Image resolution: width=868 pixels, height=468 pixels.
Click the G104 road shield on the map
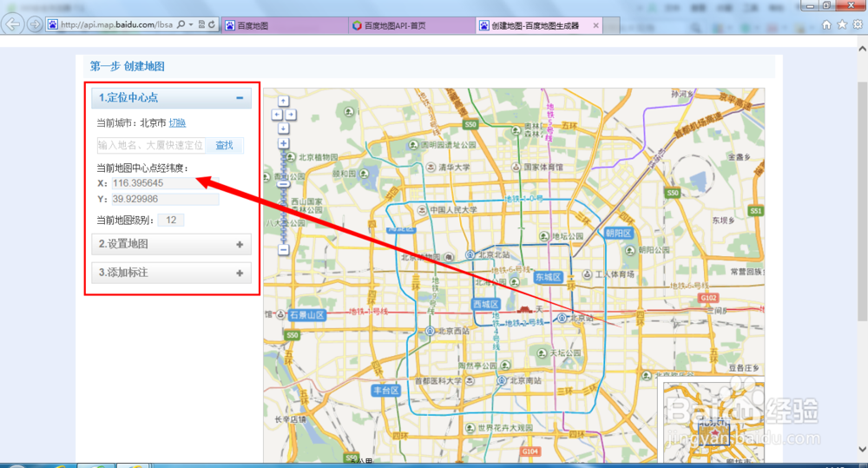(529, 452)
